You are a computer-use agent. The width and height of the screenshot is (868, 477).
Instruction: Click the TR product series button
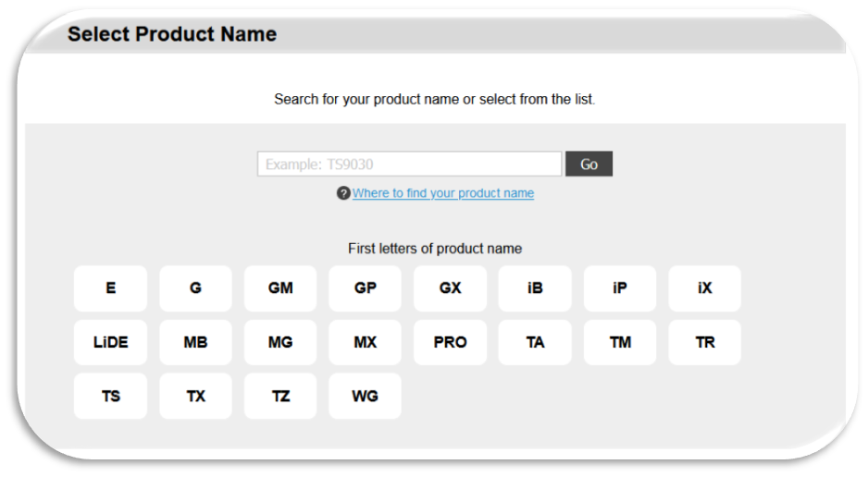(x=705, y=342)
